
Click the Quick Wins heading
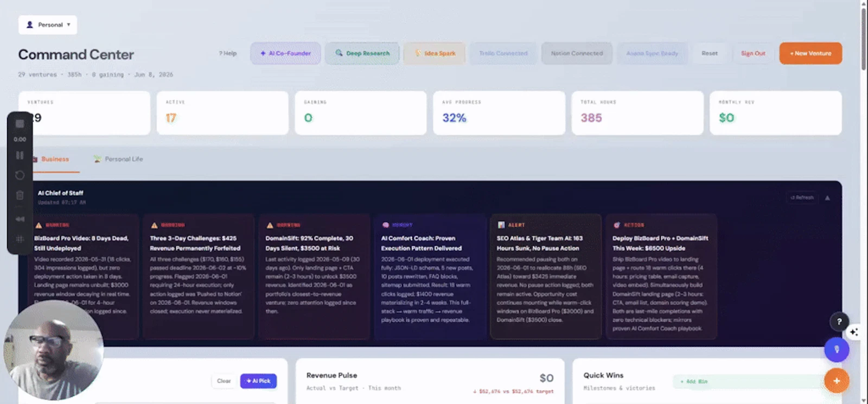[603, 375]
